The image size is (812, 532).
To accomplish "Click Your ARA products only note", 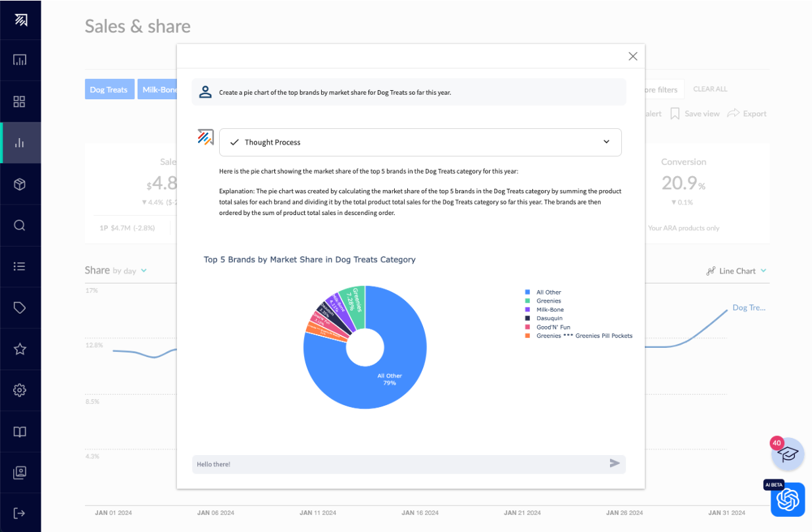I will (x=683, y=228).
